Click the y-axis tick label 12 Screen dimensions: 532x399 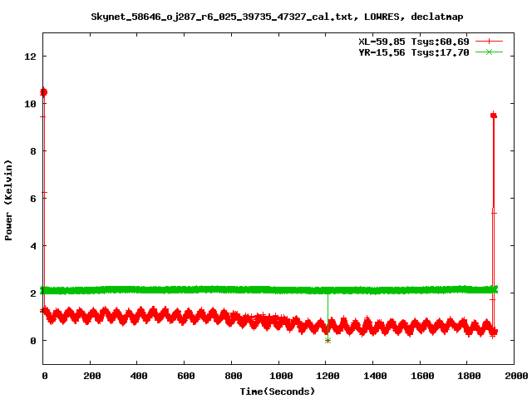click(x=30, y=57)
